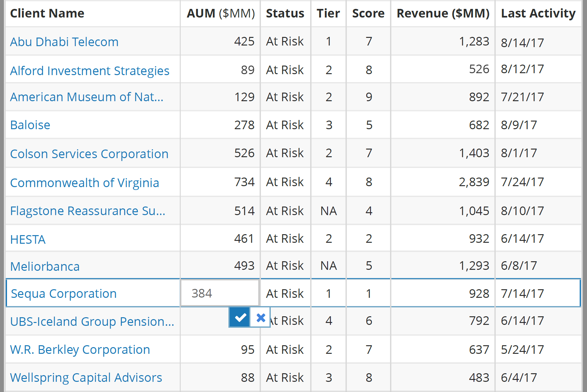Viewport: 587px width, 392px height.
Task: Click Sequa Corporation date 7/14/17
Action: (x=522, y=293)
